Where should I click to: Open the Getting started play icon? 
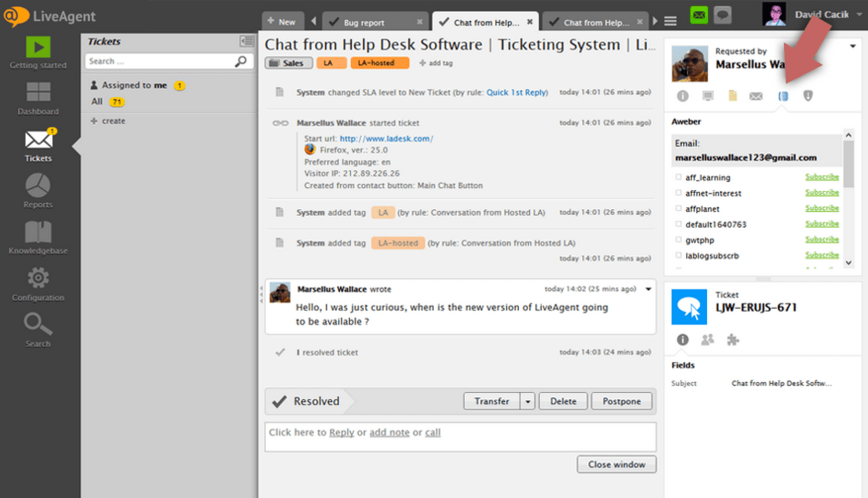(x=38, y=47)
